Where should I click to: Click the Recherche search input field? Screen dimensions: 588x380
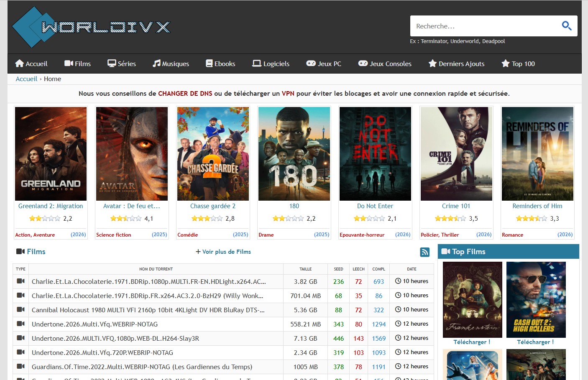(485, 26)
